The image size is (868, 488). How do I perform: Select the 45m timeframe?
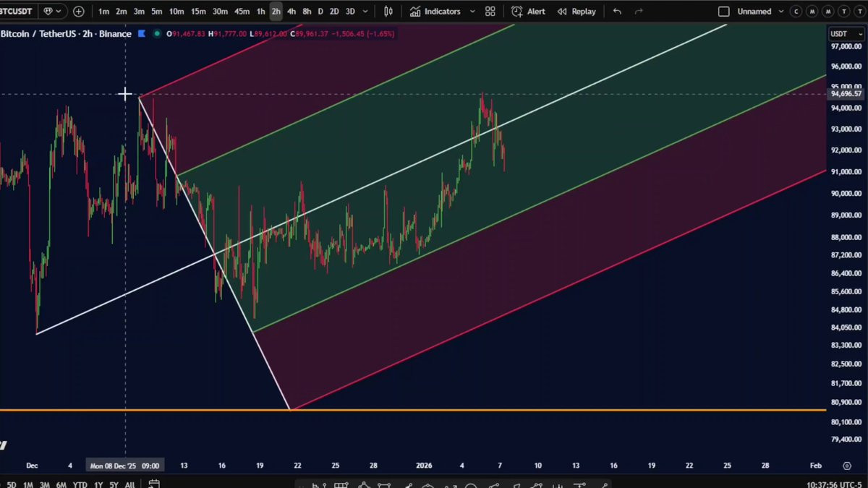242,12
